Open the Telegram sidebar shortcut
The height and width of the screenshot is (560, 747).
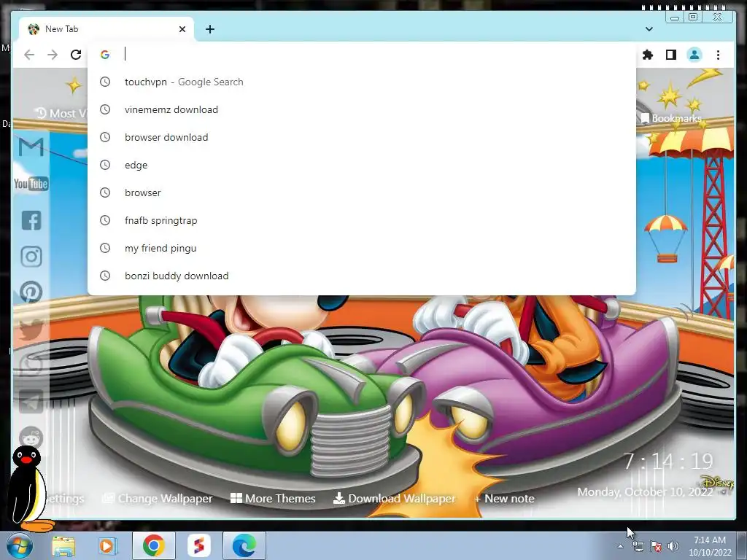coord(31,402)
